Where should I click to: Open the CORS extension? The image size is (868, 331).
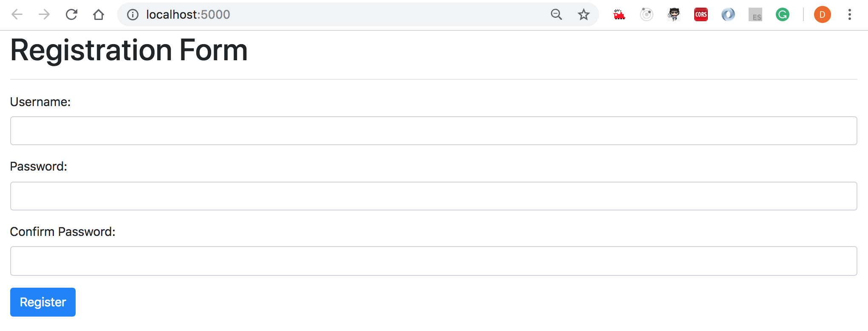click(701, 14)
